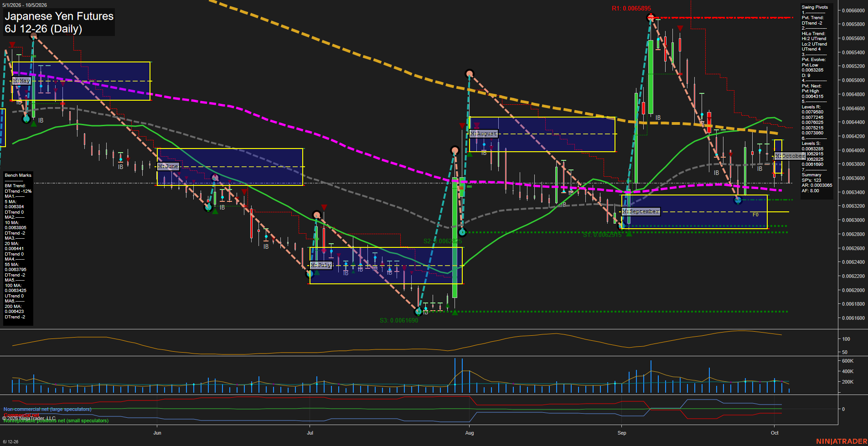Select the 'DTrend -12%' BM Trend value
The height and width of the screenshot is (446, 868).
(x=18, y=191)
